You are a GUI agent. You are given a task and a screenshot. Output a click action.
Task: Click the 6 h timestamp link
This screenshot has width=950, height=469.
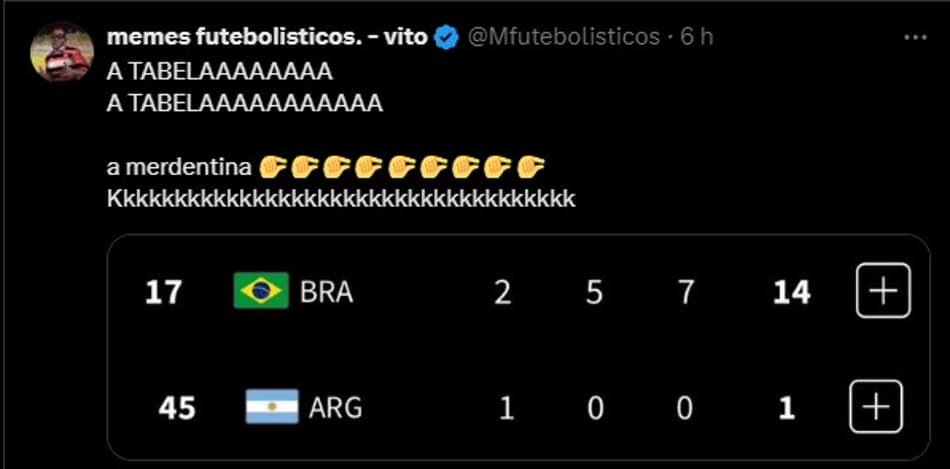point(697,38)
